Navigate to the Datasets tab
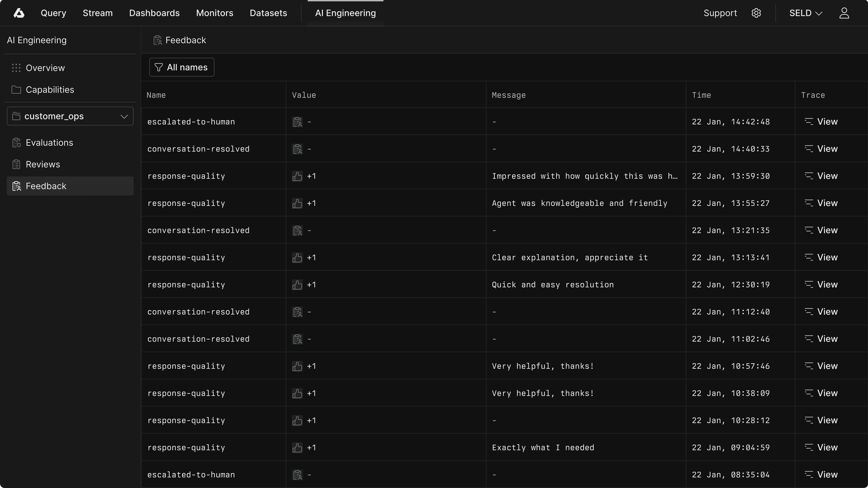 [268, 13]
